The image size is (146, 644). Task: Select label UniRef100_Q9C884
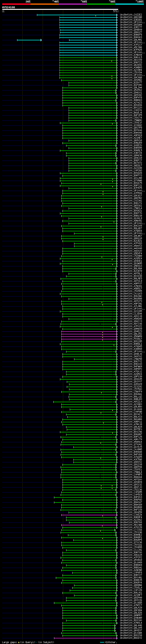coord(131,610)
